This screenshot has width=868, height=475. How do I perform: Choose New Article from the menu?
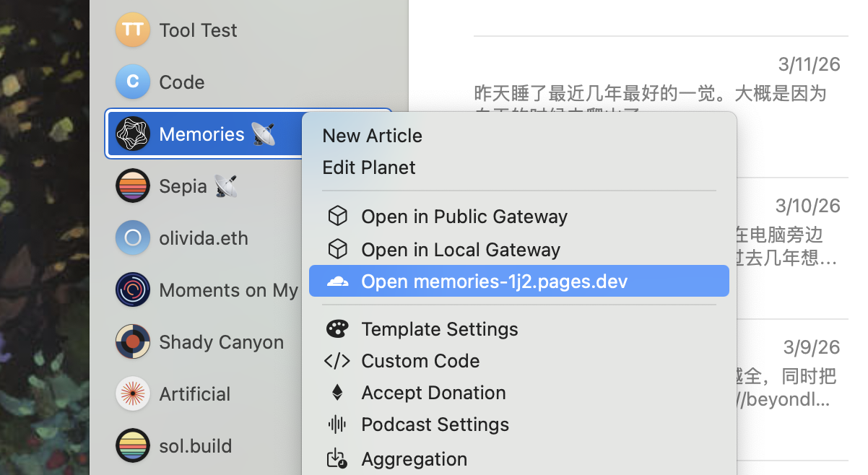pyautogui.click(x=372, y=135)
